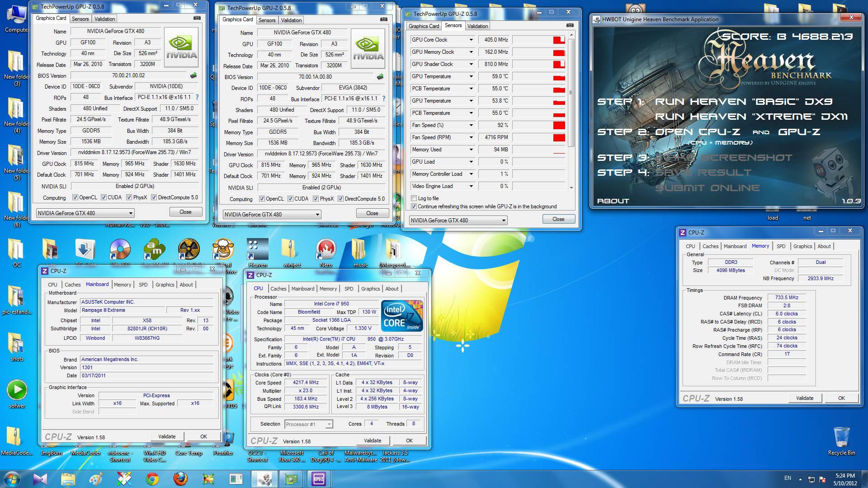The image size is (868, 488).
Task: Click OK in the CPU-Z processor window
Action: tap(409, 440)
